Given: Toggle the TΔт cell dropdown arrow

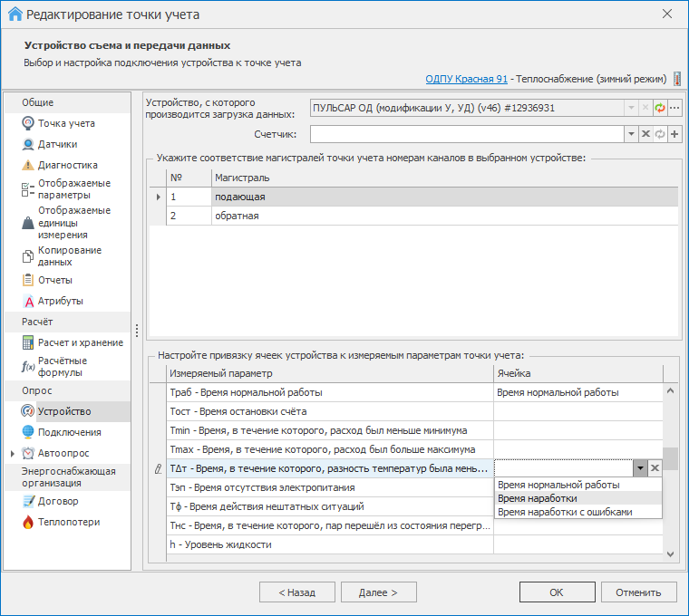Looking at the screenshot, I should (640, 467).
